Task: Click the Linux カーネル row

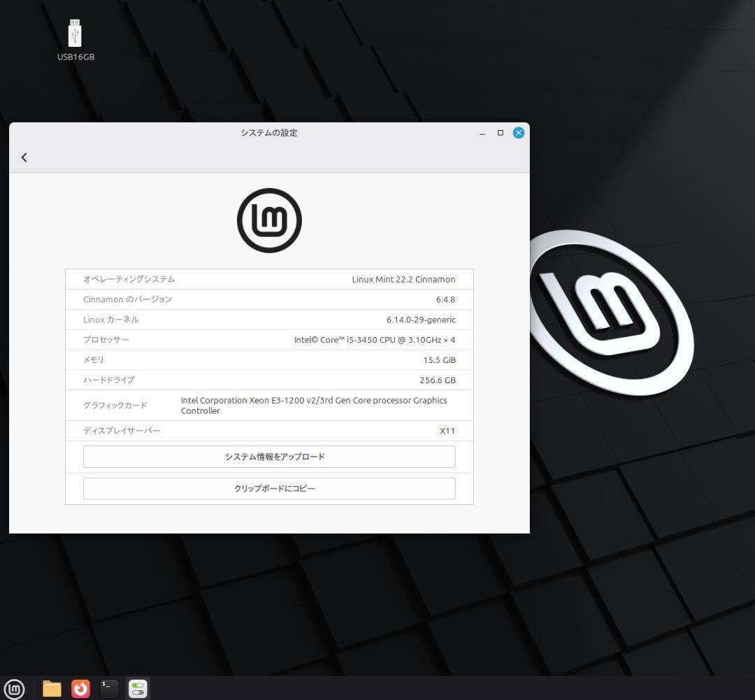Action: [269, 320]
